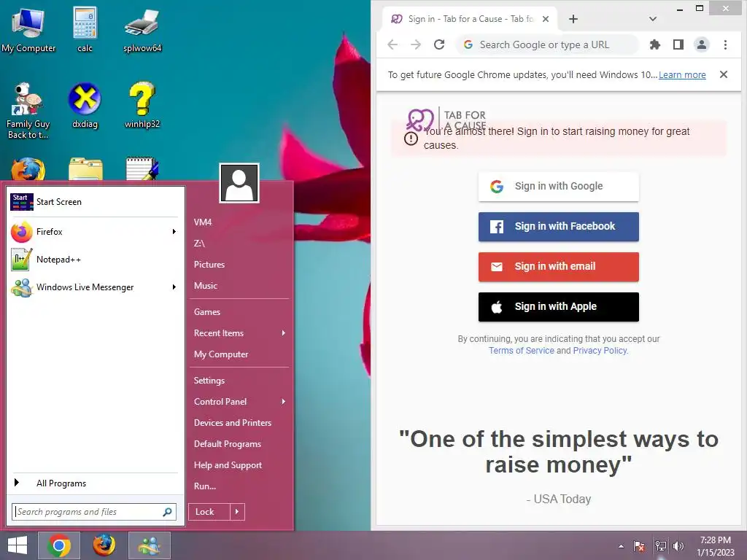Switch to Chrome on the taskbar

(x=59, y=545)
